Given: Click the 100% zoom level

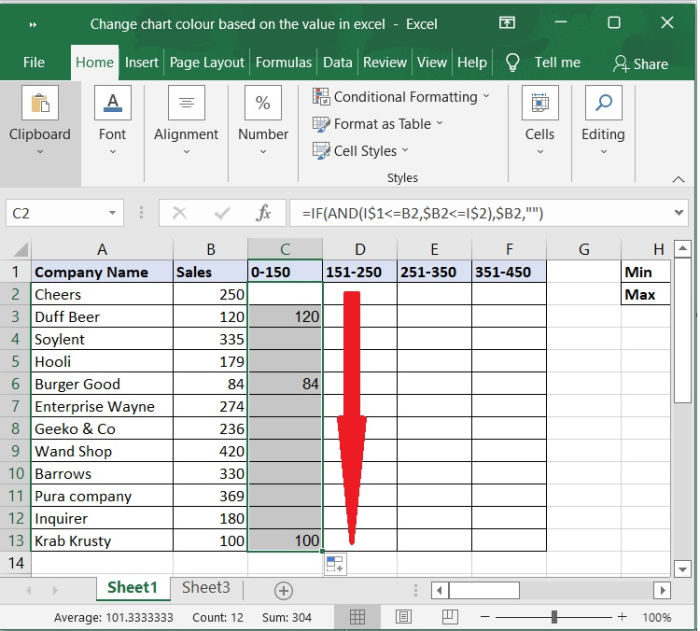Looking at the screenshot, I should coord(656,618).
